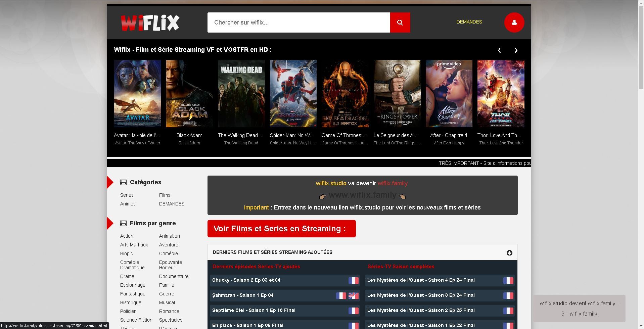Viewport: 644px width, 329px height.
Task: Select the Arts Martiaux genre
Action: click(x=134, y=245)
